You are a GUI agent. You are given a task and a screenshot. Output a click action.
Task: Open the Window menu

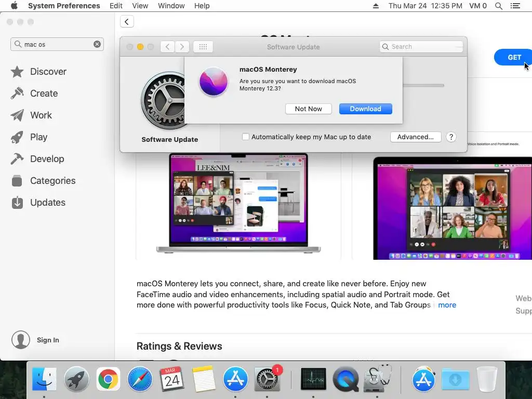tap(171, 6)
